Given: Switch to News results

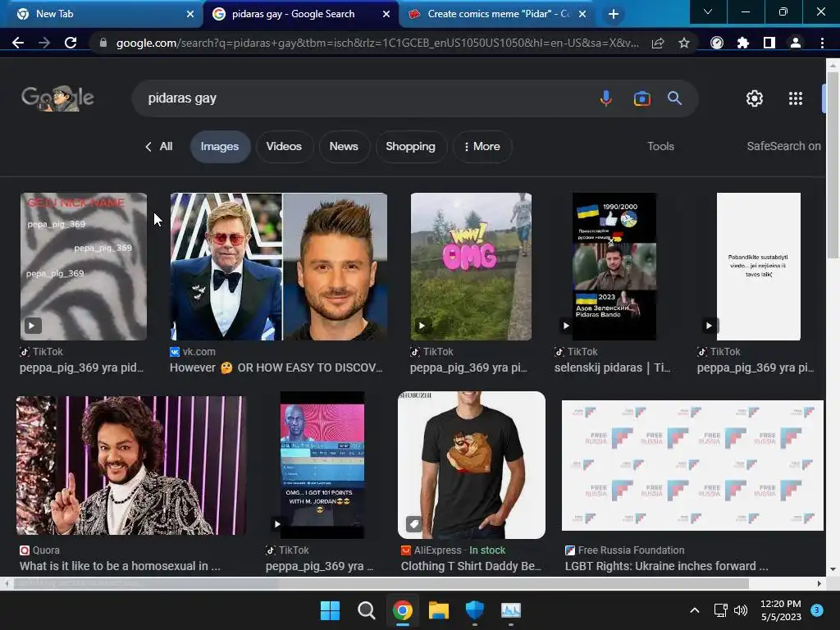Looking at the screenshot, I should (344, 146).
